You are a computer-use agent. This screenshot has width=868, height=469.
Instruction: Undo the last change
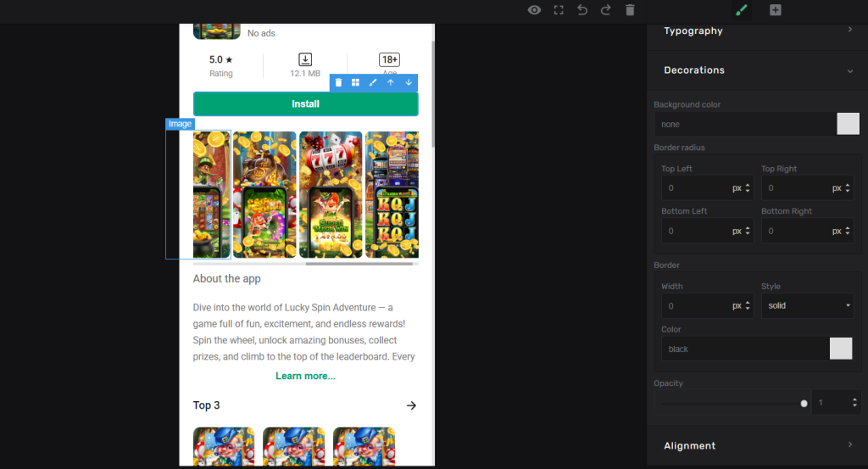coord(582,10)
